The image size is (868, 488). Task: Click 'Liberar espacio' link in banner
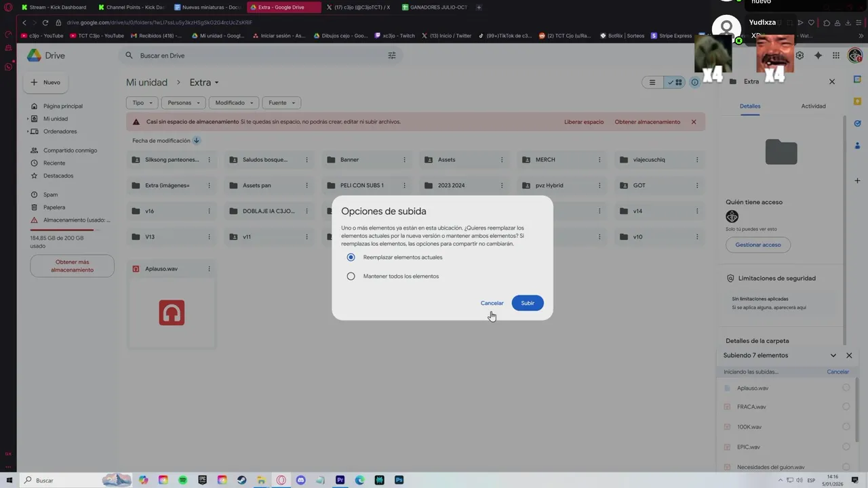tap(583, 122)
